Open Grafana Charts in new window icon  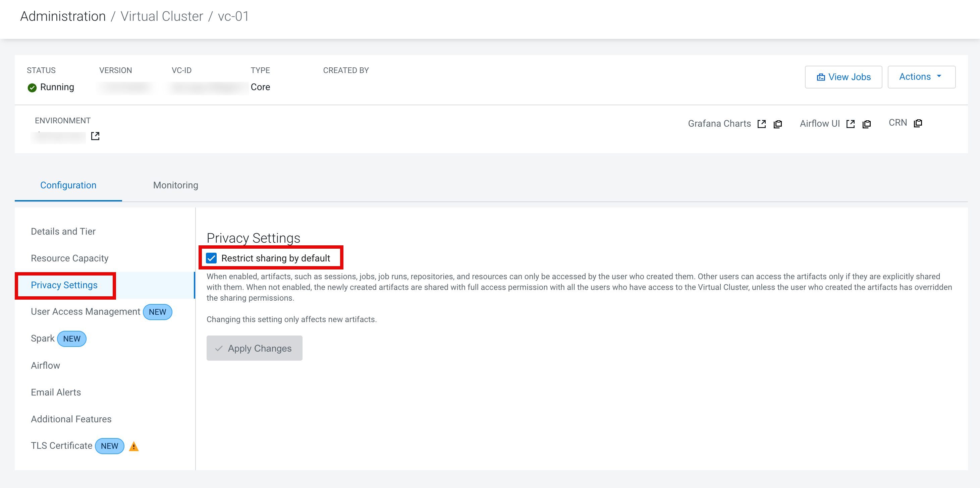click(761, 124)
